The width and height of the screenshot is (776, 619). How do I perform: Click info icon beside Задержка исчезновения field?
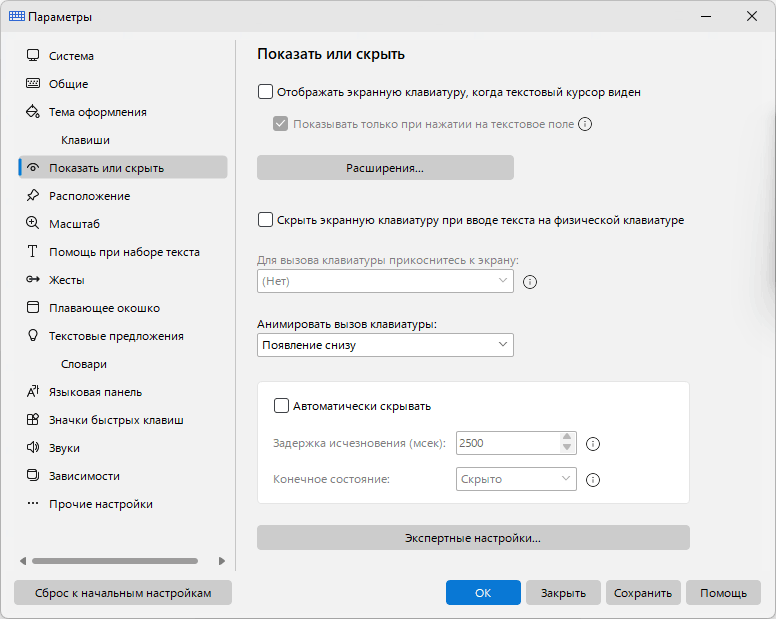click(x=593, y=444)
